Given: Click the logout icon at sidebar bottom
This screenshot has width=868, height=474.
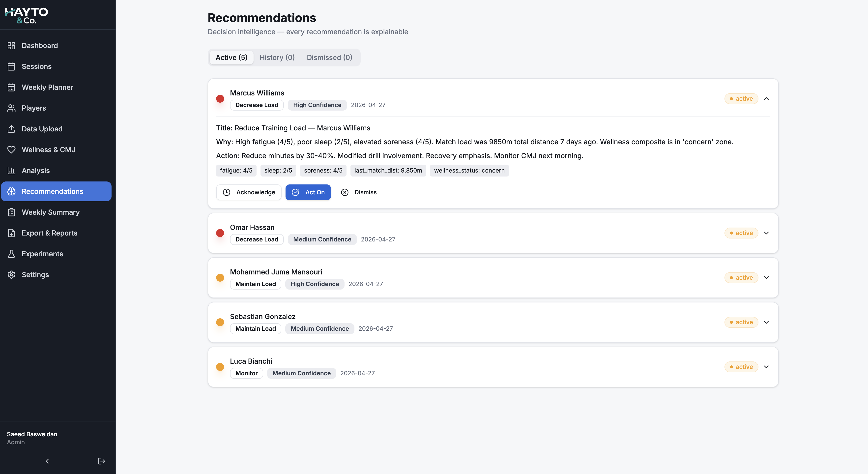Looking at the screenshot, I should (x=101, y=461).
